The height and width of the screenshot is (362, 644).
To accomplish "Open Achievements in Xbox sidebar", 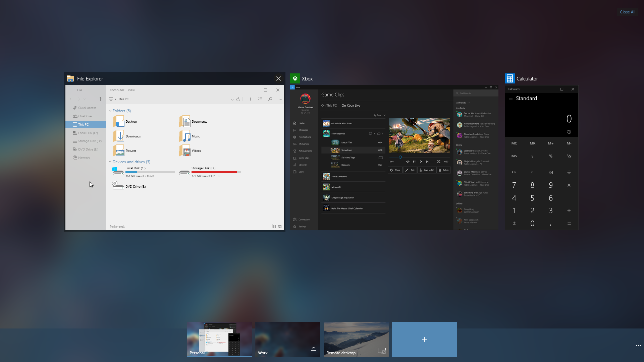I will coord(303,151).
